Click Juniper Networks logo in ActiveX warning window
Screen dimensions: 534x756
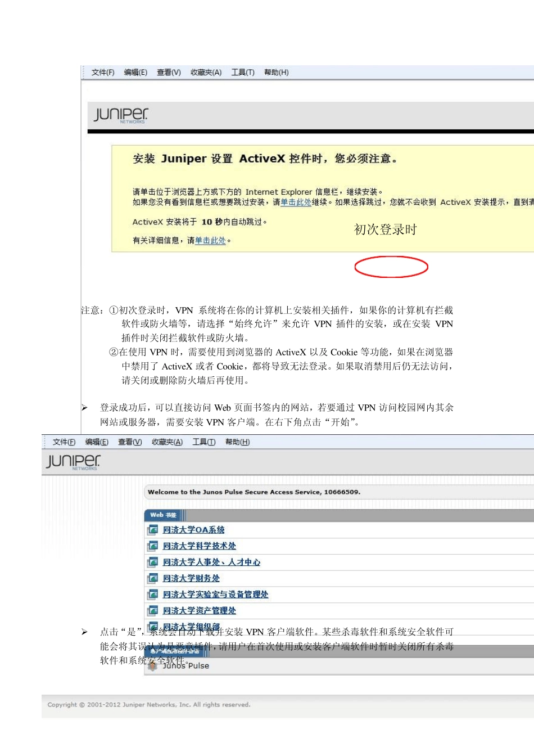pos(121,115)
